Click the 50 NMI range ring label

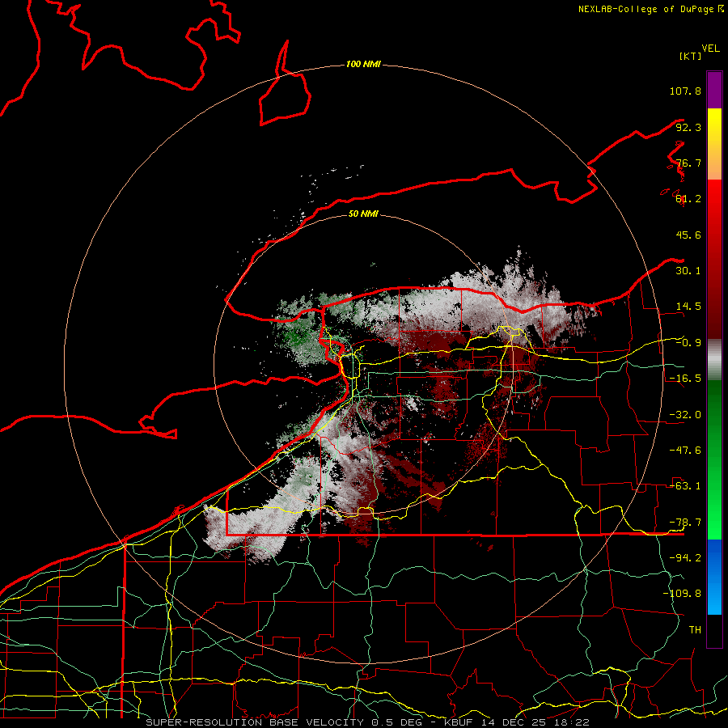[x=363, y=214]
